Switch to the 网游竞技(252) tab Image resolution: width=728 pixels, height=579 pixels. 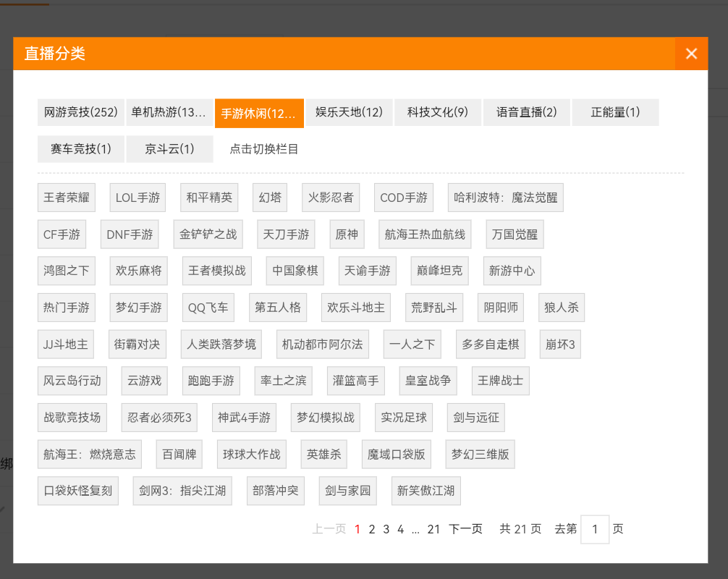(x=81, y=112)
